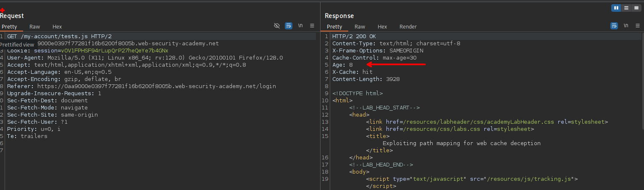644x190 pixels.
Task: Select side-by-side split layout icon
Action: click(x=616, y=8)
